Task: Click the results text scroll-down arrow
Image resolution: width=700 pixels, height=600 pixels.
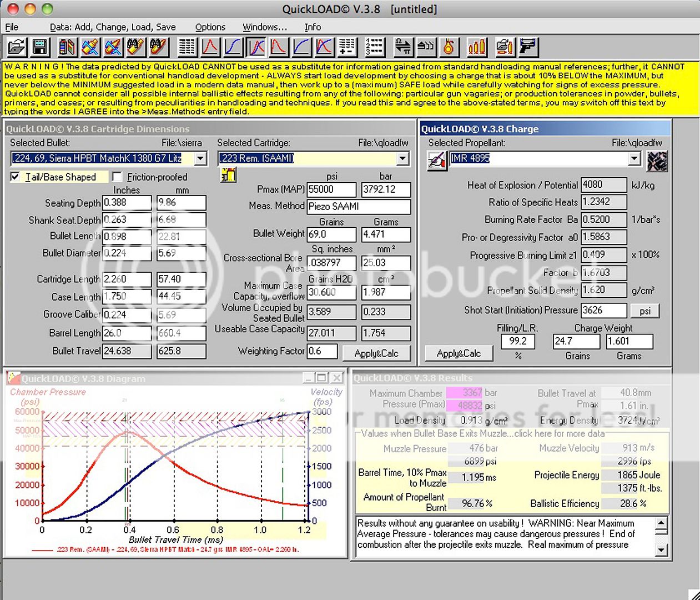Action: 661,550
